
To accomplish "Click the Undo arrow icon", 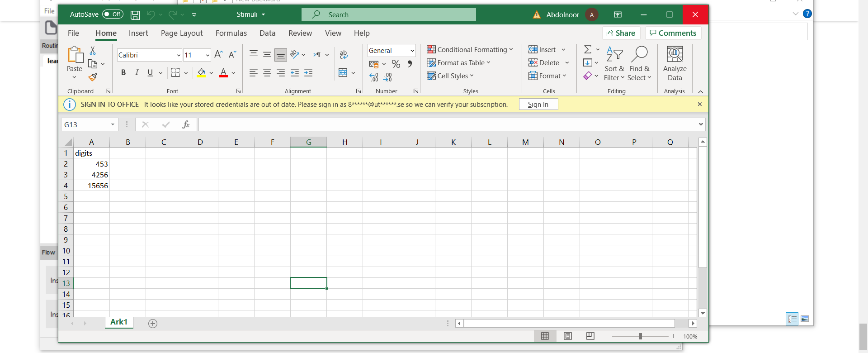I will pos(151,15).
